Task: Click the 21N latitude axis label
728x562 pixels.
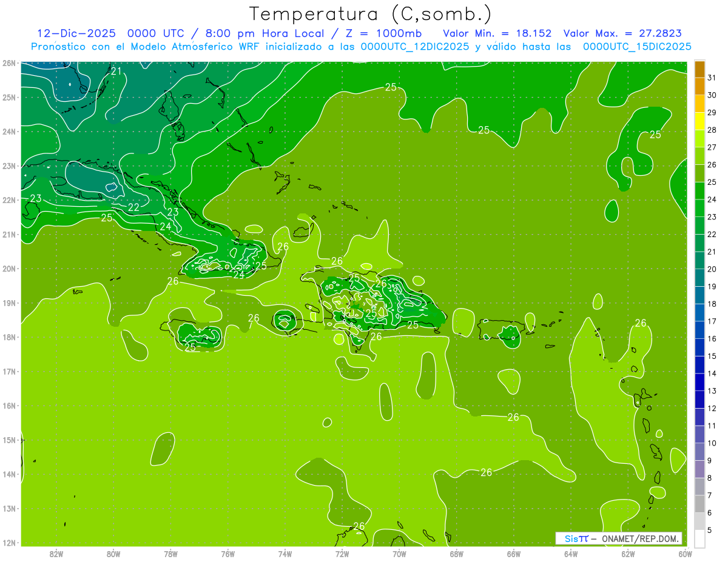Action: [9, 234]
